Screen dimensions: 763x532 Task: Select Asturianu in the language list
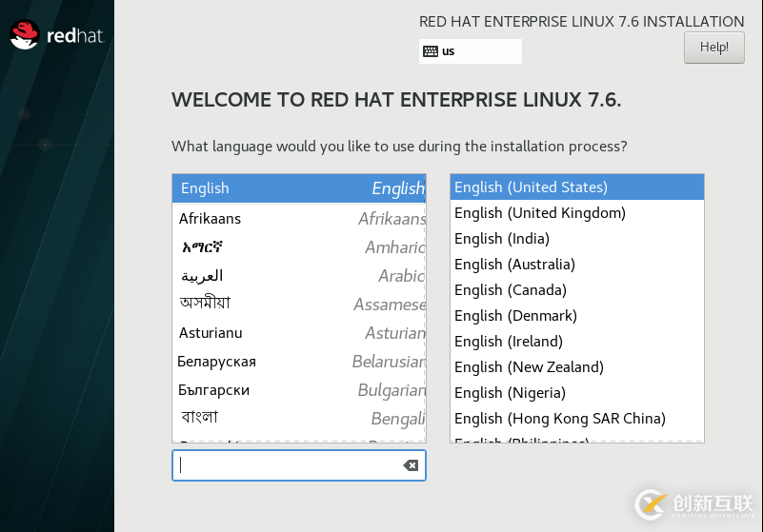(299, 333)
